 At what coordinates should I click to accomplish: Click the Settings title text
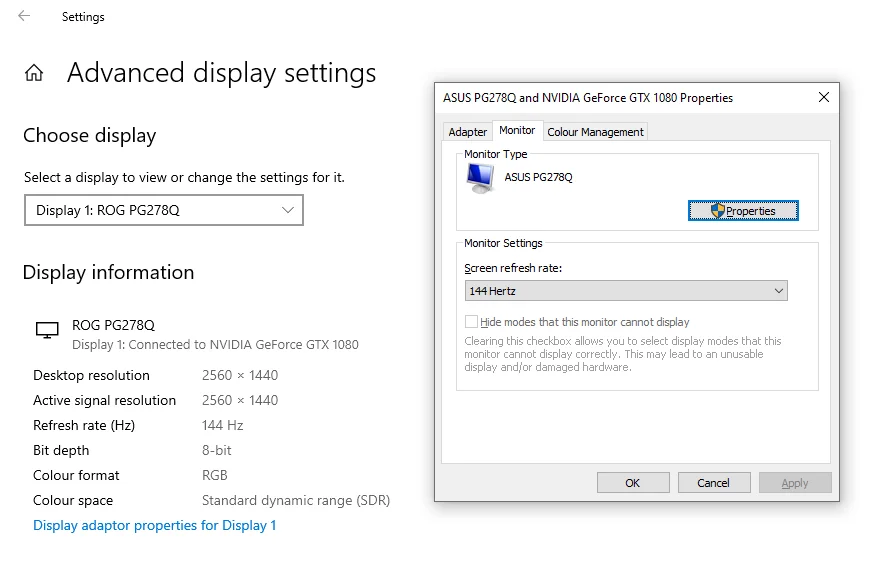coord(83,17)
